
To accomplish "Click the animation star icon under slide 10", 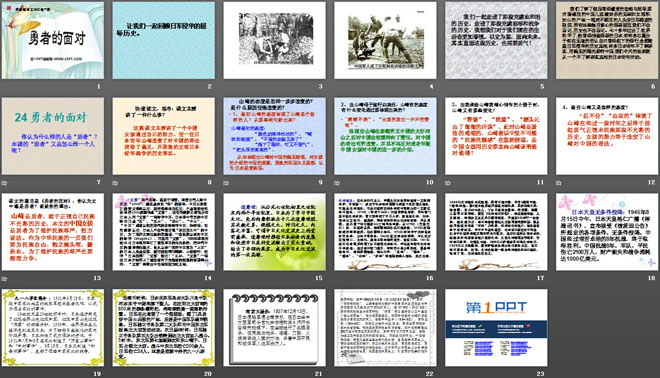I will click(x=337, y=183).
